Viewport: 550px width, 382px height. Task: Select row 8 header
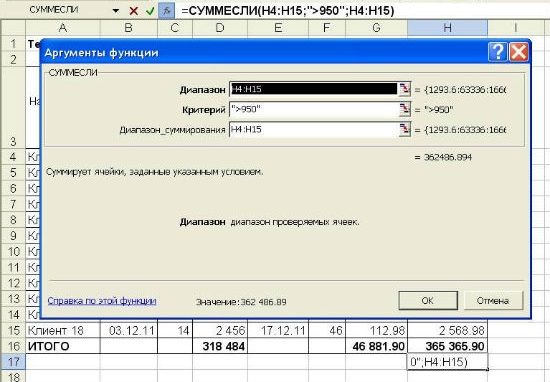[x=13, y=220]
